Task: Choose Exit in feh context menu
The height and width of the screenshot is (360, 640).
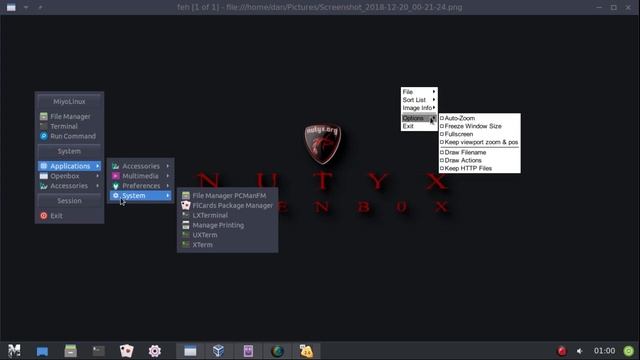Action: tap(419, 126)
